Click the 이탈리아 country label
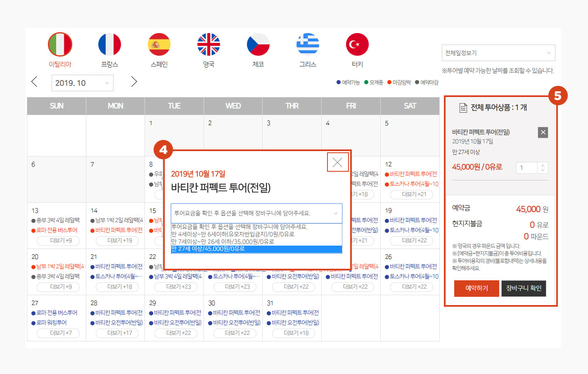588x374 pixels. pyautogui.click(x=60, y=64)
